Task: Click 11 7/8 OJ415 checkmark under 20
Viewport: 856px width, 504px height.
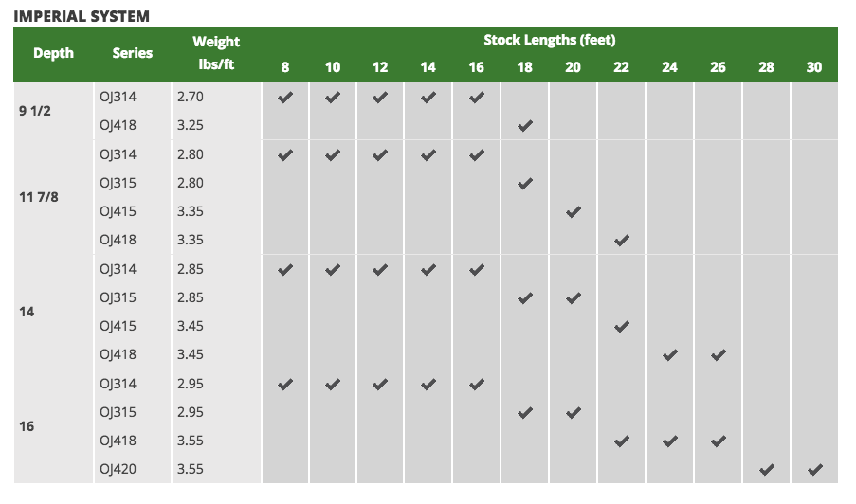Action: (574, 211)
